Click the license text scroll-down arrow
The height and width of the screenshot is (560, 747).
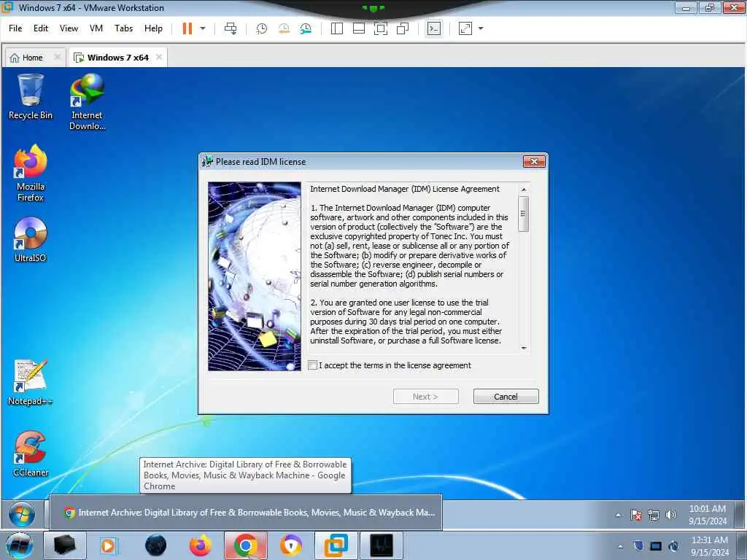pos(524,348)
